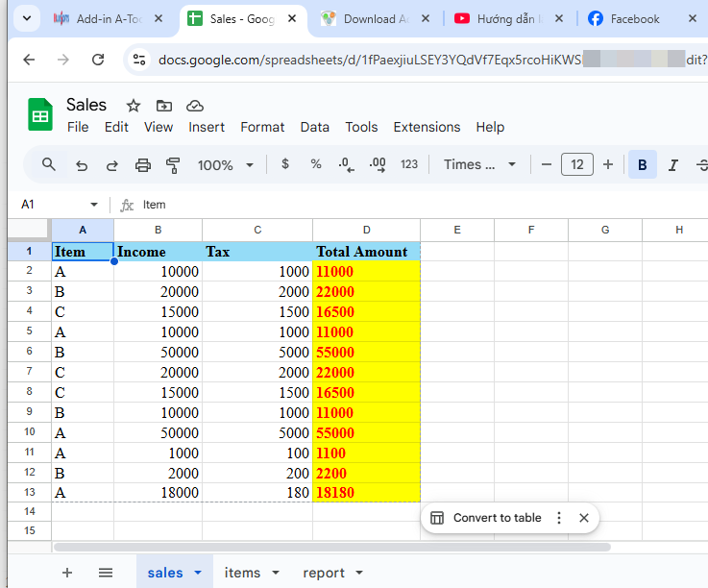
Task: Open the zoom 100% dropdown
Action: click(x=226, y=165)
